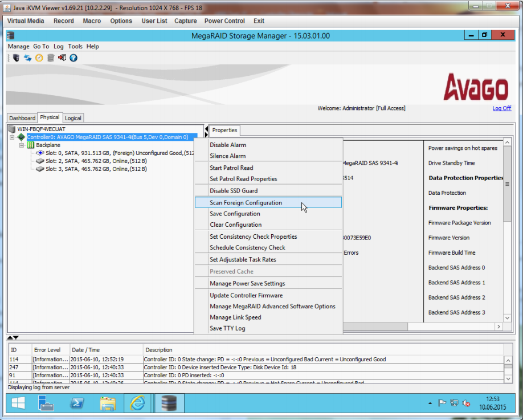Open the Go To menu
Screen dimensions: 523x420
[x=41, y=46]
